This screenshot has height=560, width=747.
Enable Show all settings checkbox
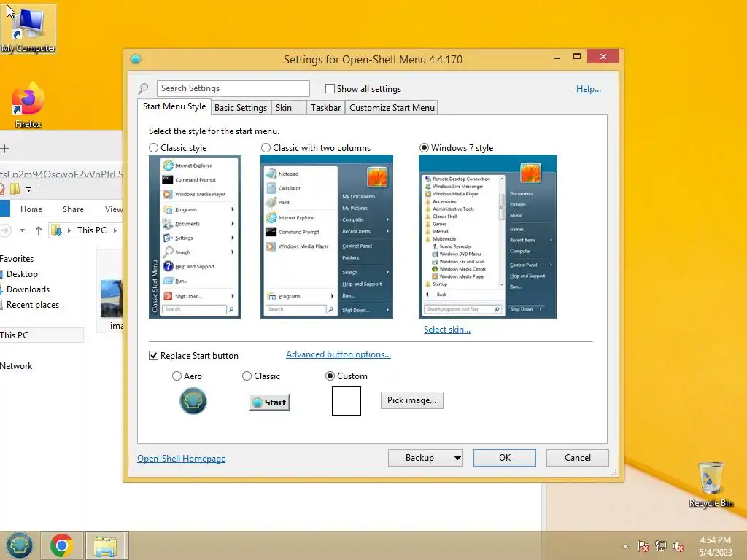tap(330, 88)
